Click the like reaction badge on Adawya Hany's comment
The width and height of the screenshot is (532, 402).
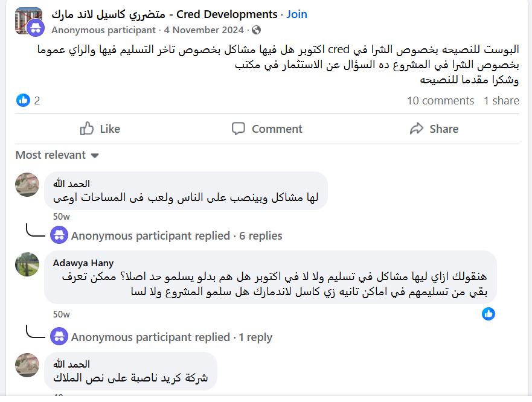click(489, 314)
